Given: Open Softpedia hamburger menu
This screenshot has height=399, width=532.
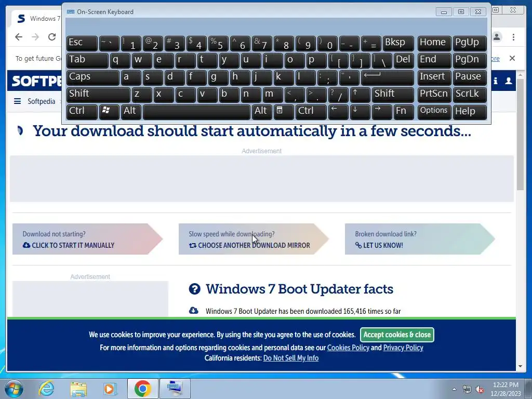Looking at the screenshot, I should 17,101.
